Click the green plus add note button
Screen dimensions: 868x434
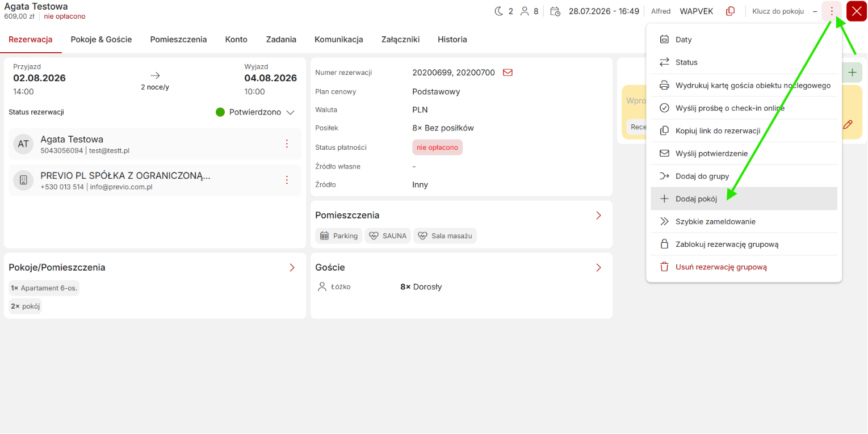point(852,73)
